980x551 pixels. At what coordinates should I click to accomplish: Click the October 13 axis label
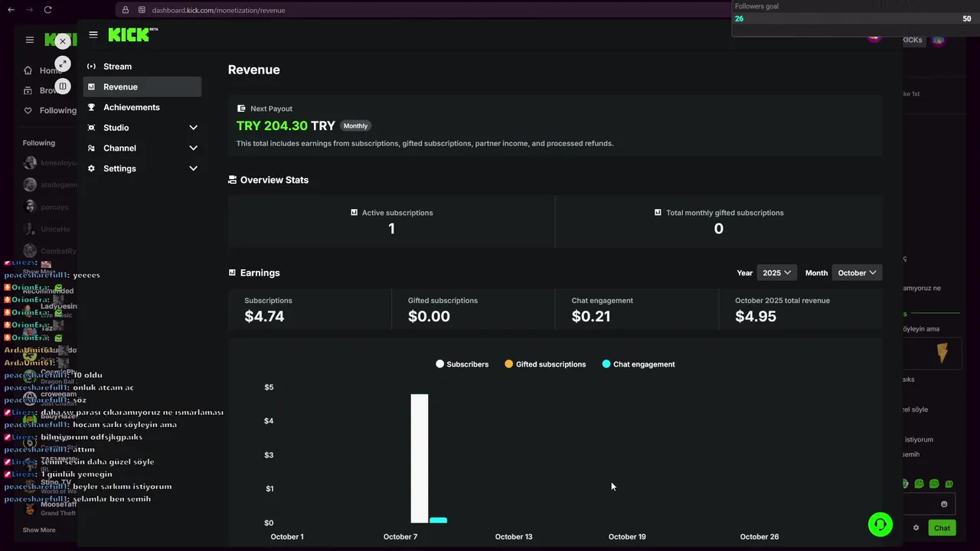514,536
